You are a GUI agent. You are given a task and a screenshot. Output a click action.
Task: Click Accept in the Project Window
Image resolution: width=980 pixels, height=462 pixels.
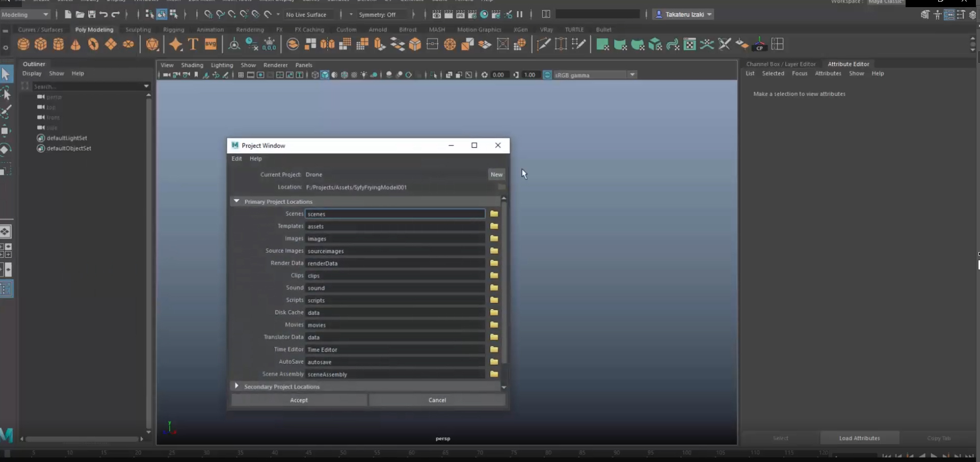click(299, 400)
